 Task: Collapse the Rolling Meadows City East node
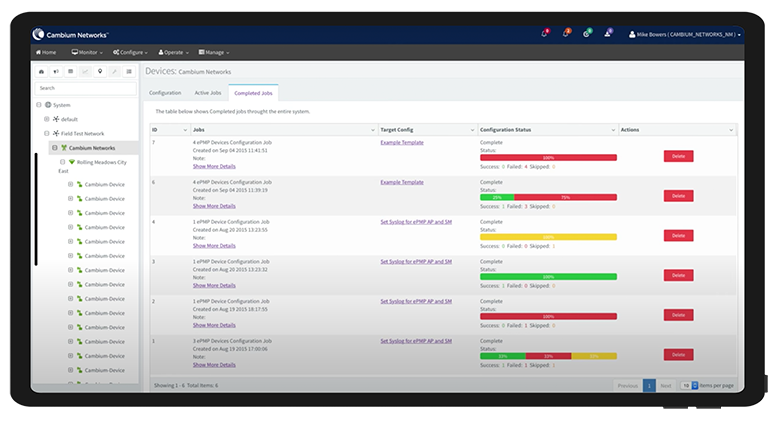tap(62, 162)
